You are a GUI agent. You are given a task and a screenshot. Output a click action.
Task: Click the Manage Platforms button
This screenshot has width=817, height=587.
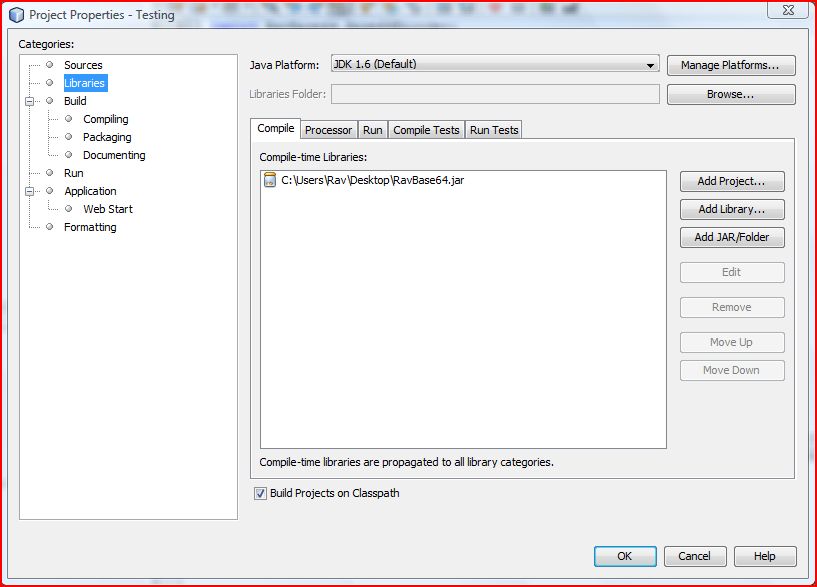pyautogui.click(x=731, y=65)
